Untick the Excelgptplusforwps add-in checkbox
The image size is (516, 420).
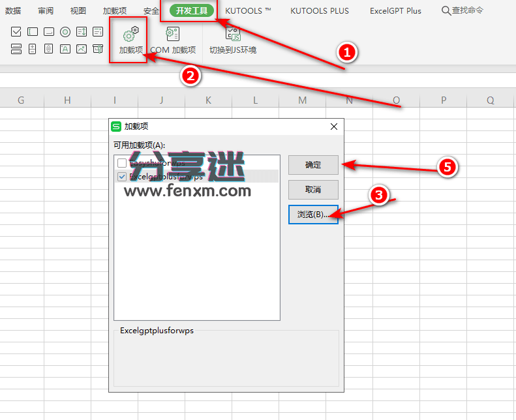point(122,177)
